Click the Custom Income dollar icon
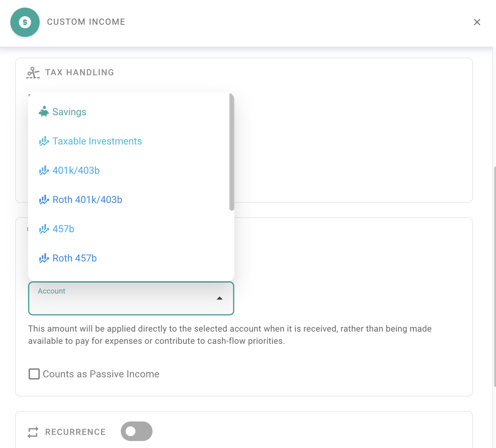Viewport: 496px width, 448px height. pos(25,22)
